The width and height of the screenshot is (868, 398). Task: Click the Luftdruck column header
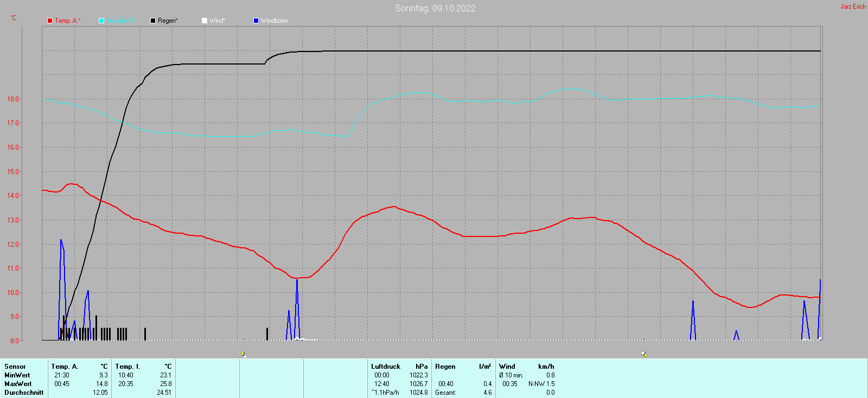click(x=386, y=367)
